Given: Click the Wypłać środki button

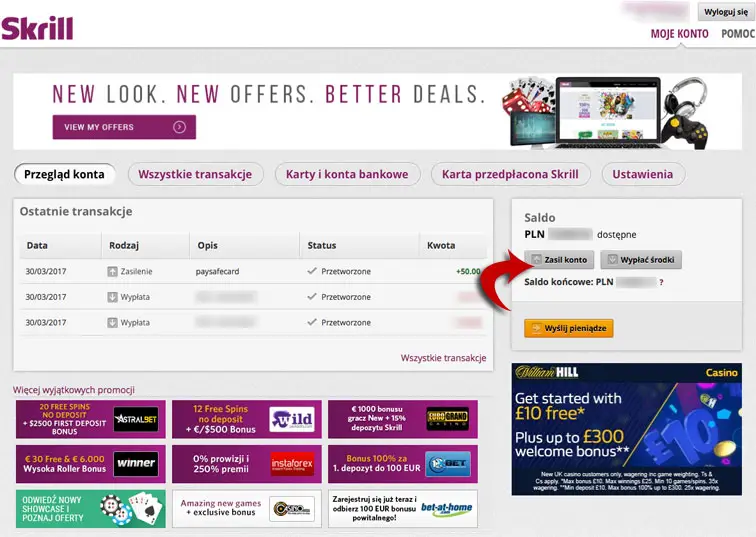Looking at the screenshot, I should tap(641, 260).
